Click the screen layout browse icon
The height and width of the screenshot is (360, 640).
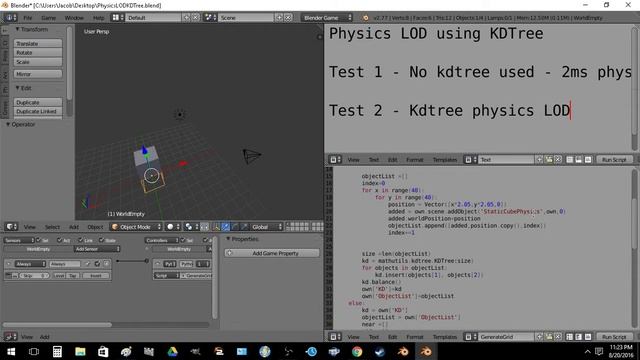tap(118, 18)
